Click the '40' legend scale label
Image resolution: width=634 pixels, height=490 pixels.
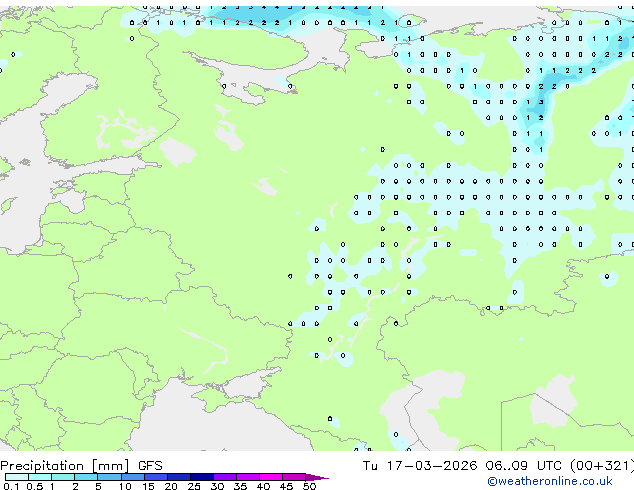263,486
